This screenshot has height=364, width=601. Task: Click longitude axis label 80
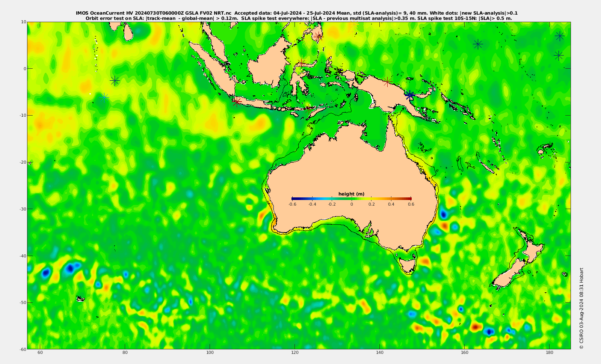click(125, 352)
